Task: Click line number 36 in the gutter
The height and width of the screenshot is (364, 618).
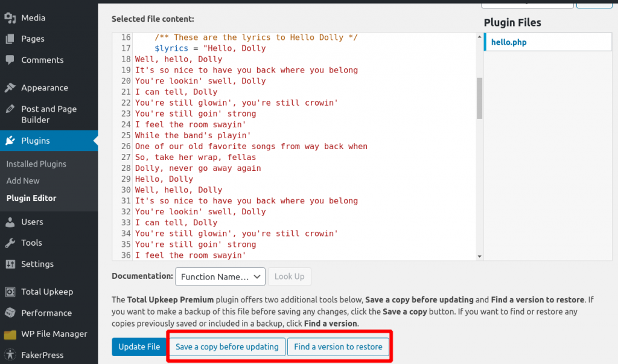Action: pos(126,255)
